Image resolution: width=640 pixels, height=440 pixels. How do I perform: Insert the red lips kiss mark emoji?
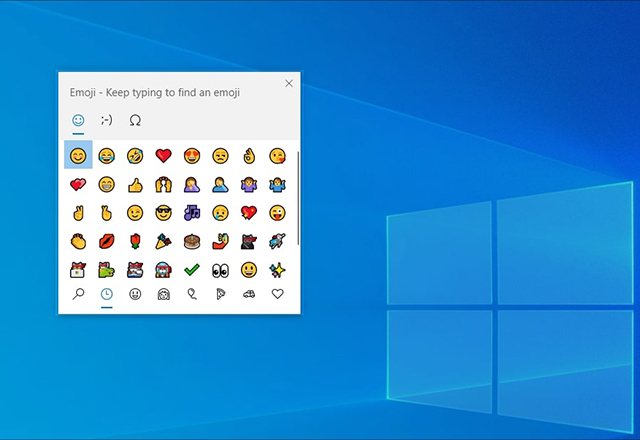point(107,241)
